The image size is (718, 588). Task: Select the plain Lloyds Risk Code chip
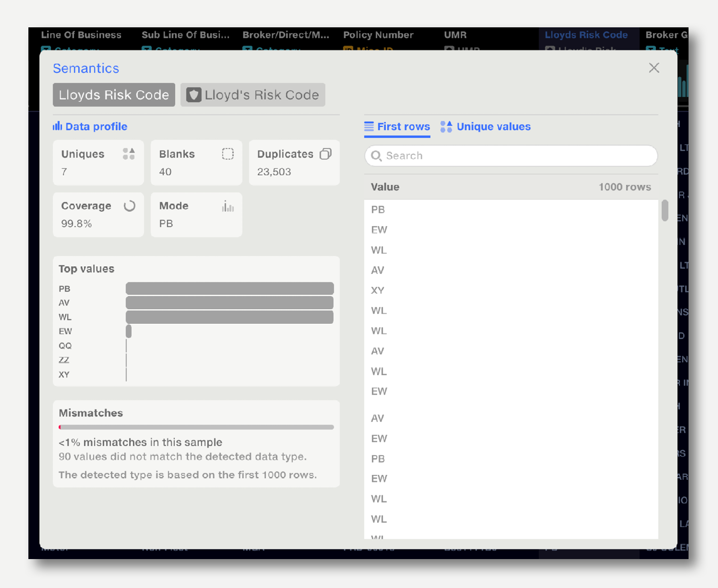[114, 95]
